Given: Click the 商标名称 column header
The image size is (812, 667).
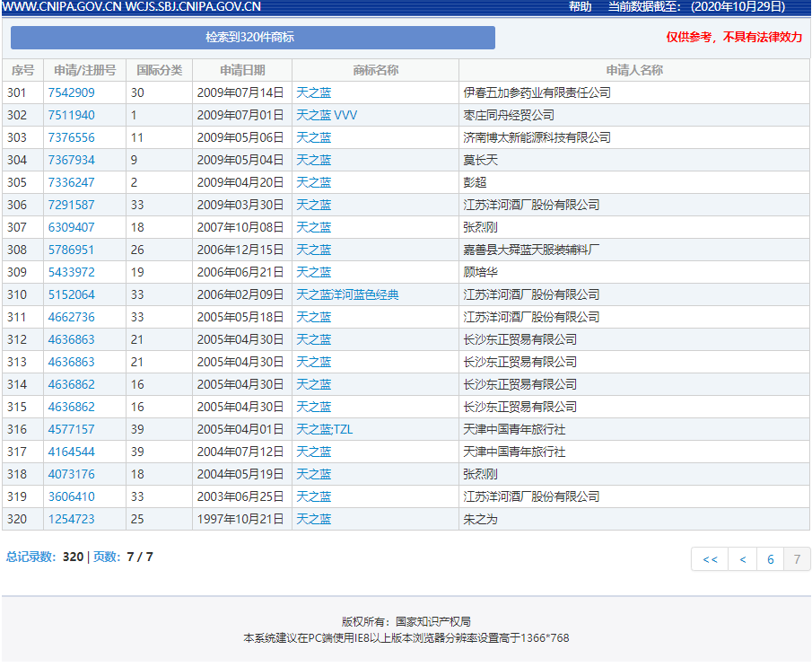Looking at the screenshot, I should click(375, 70).
